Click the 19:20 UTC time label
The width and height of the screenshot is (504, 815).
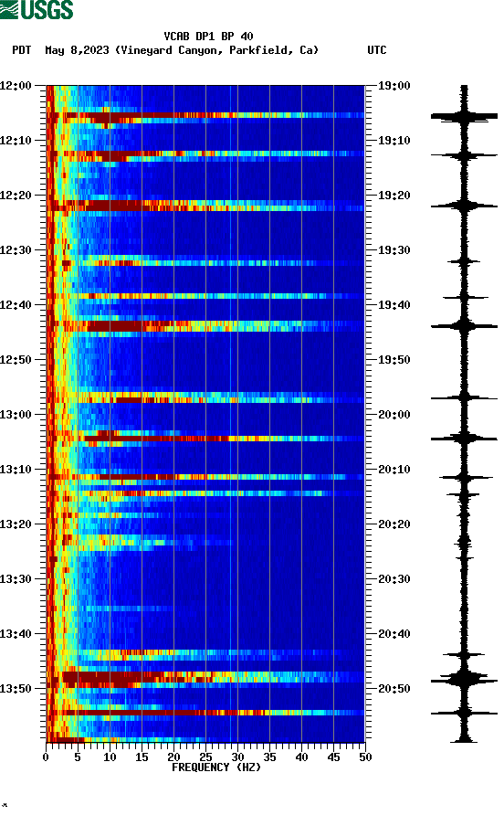(394, 196)
